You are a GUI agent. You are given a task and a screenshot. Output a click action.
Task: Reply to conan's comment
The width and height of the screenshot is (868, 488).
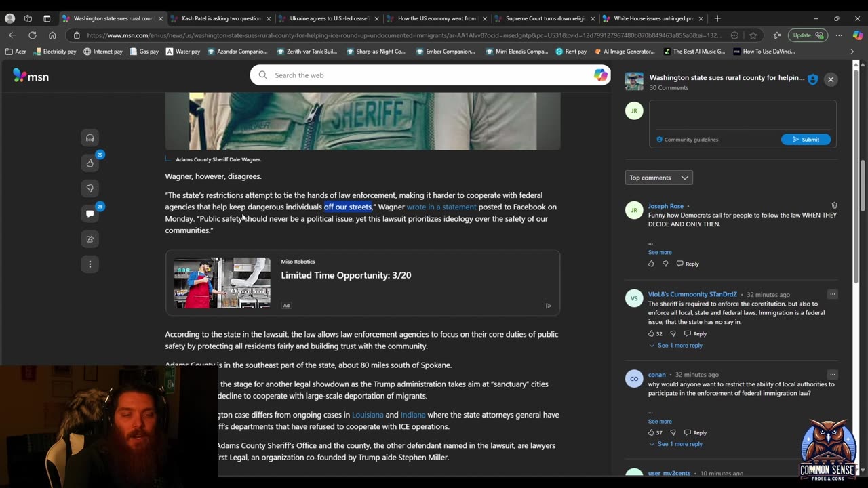pyautogui.click(x=695, y=432)
